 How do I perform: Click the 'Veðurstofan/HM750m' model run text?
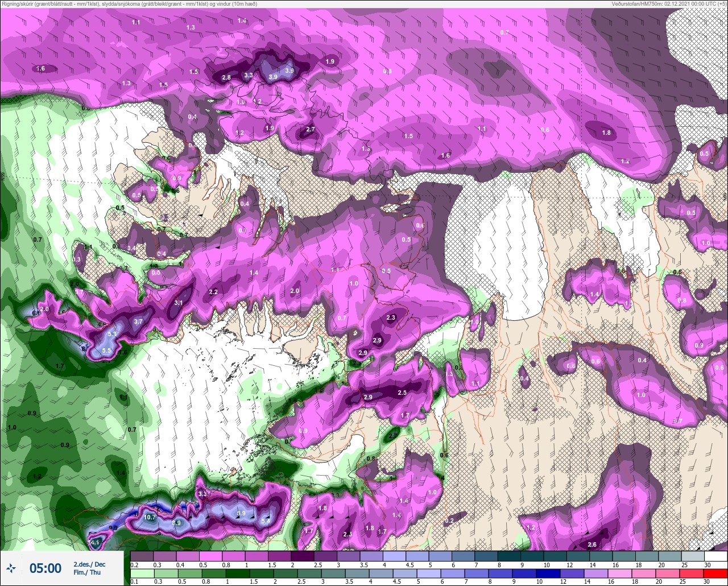click(636, 3)
